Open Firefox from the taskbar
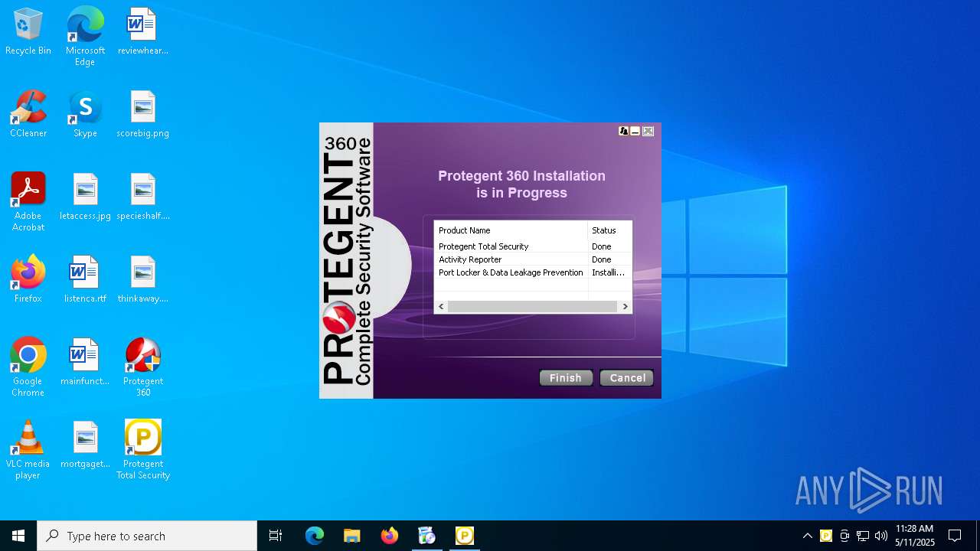The height and width of the screenshot is (551, 980). click(x=389, y=536)
